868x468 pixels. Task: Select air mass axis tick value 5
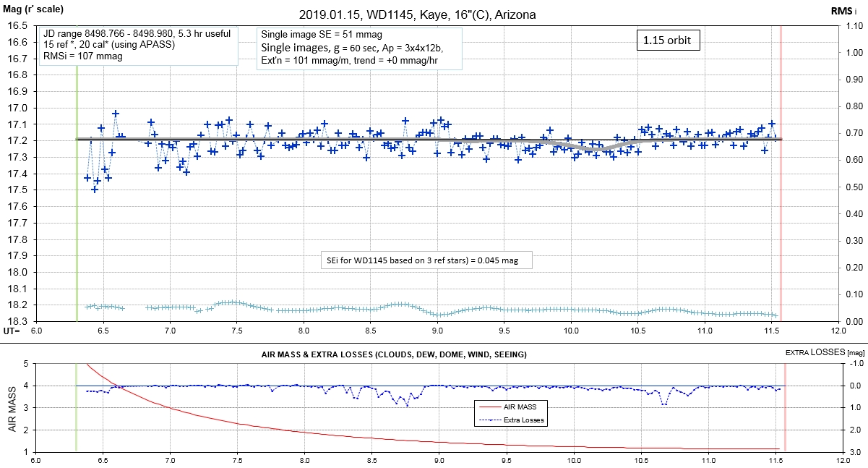[25, 365]
